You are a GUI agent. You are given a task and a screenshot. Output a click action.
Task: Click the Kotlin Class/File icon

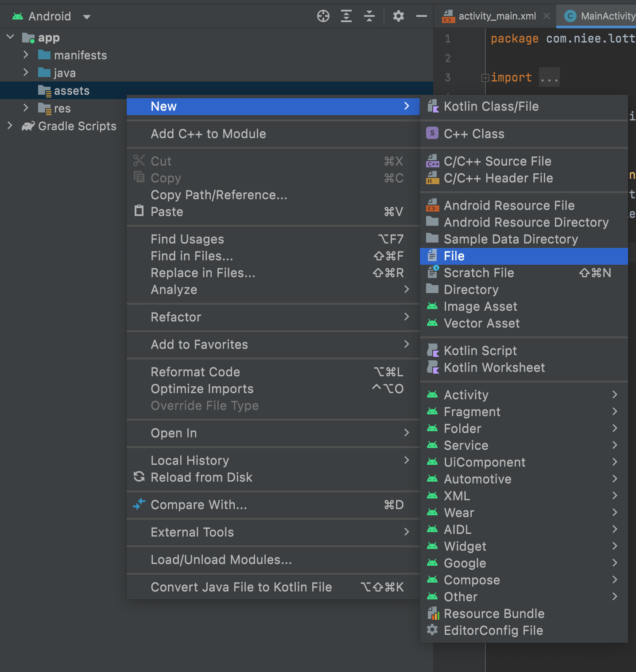(x=433, y=106)
